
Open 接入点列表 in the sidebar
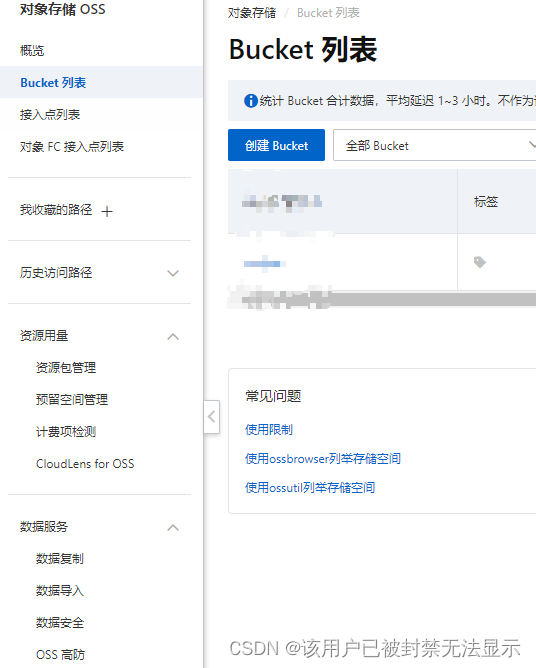50,114
